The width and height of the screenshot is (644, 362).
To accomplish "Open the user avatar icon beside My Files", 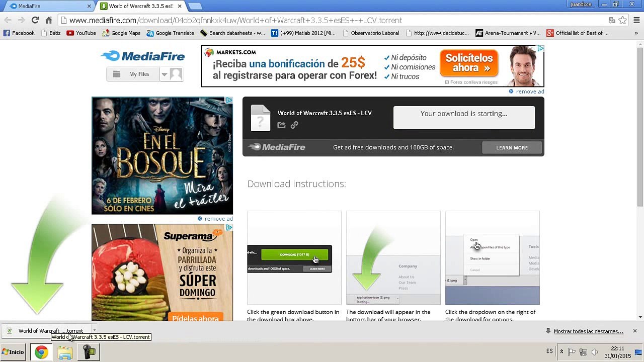I will [x=176, y=74].
